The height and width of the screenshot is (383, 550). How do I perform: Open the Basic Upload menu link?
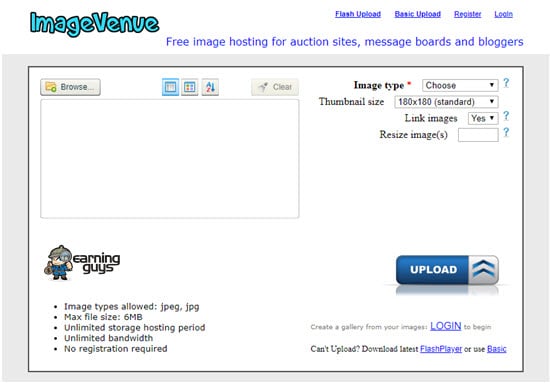coord(417,14)
